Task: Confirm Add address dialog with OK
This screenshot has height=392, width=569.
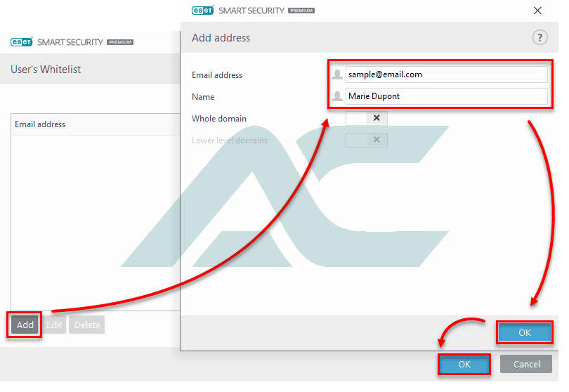Action: [x=524, y=332]
